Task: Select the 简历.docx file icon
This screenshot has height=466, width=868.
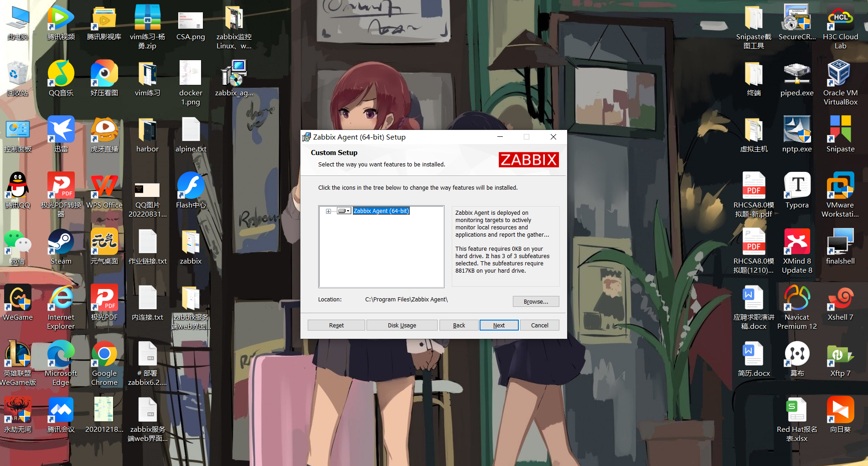Action: point(754,359)
